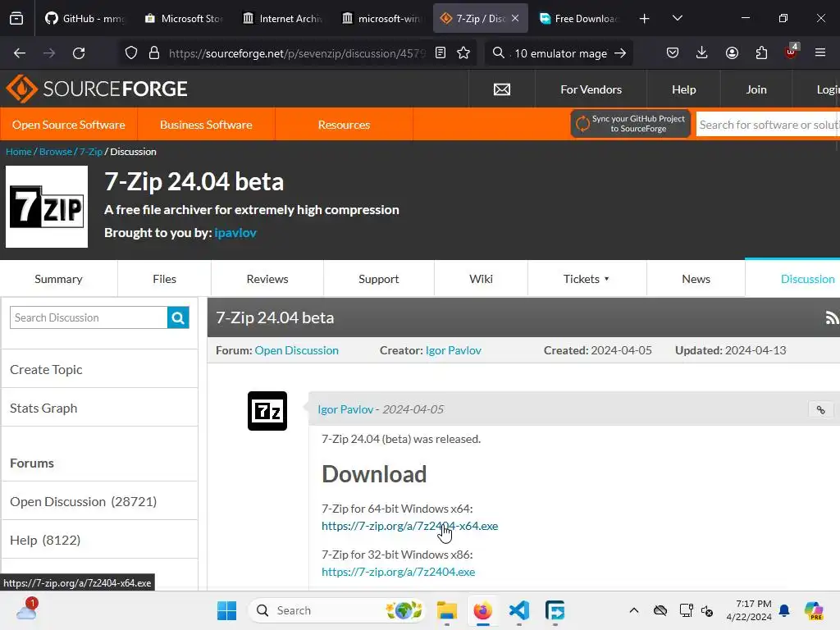Click the 7z avatar of the post
The image size is (840, 630).
point(267,411)
